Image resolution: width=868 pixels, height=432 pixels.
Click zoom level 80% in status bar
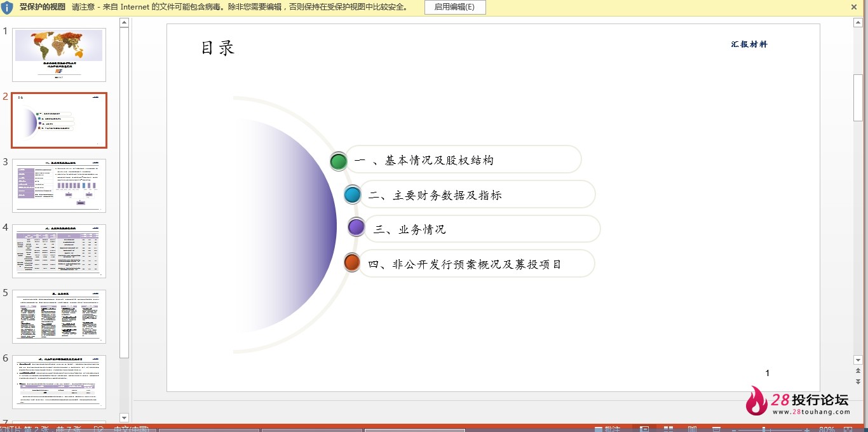(x=827, y=429)
